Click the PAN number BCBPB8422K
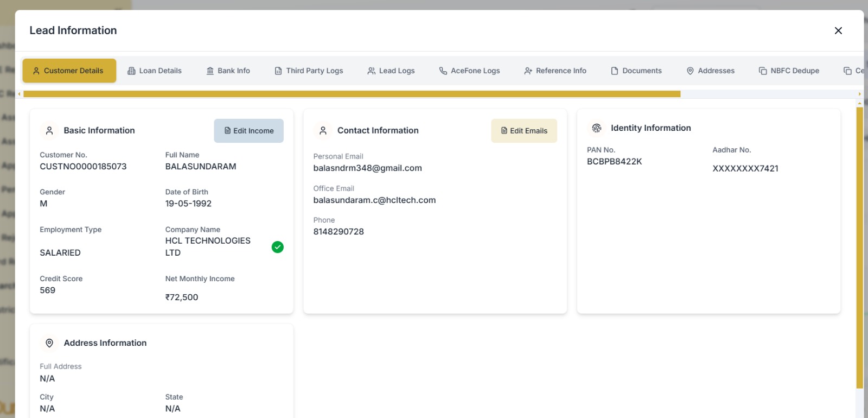 pos(615,162)
